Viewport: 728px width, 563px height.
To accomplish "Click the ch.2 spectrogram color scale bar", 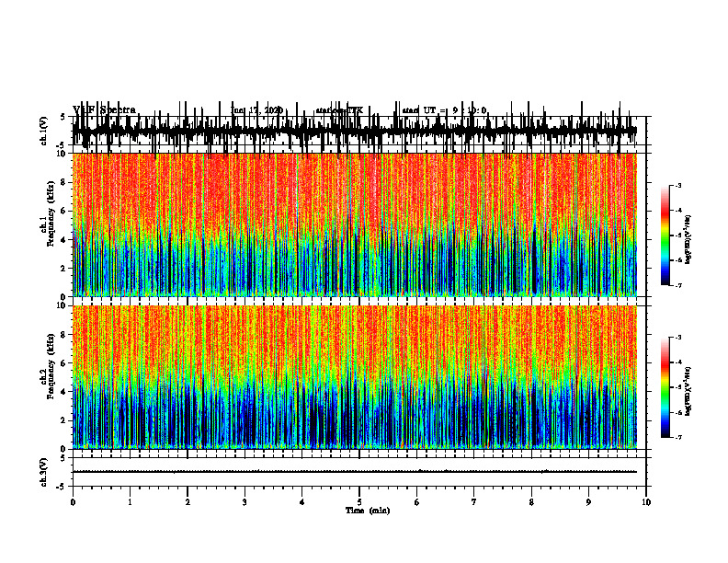I will [665, 387].
